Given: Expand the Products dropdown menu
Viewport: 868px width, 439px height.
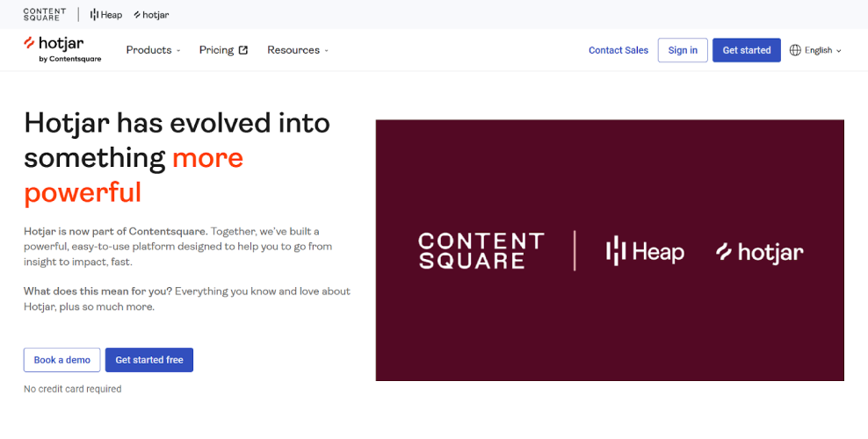Looking at the screenshot, I should point(153,50).
